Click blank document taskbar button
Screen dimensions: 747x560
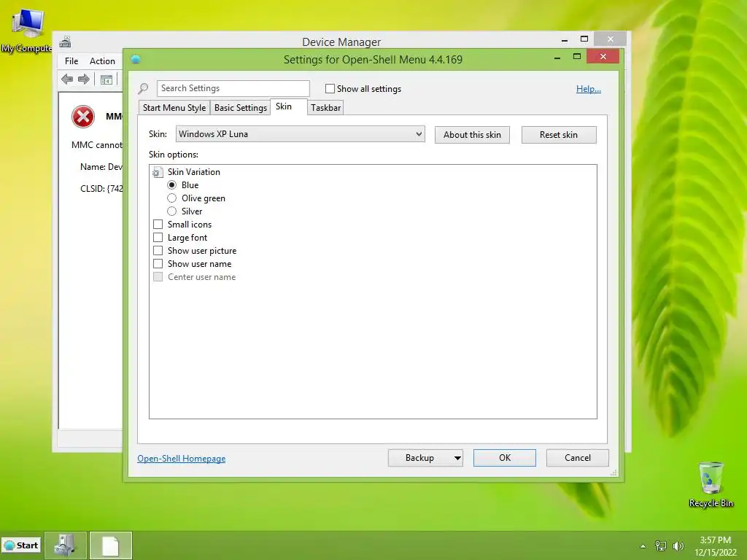[111, 545]
